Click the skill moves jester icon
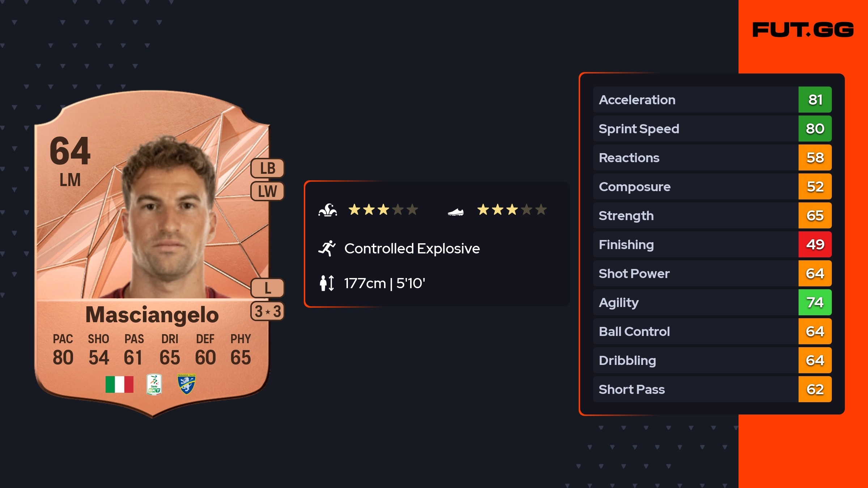The height and width of the screenshot is (488, 868). point(328,210)
